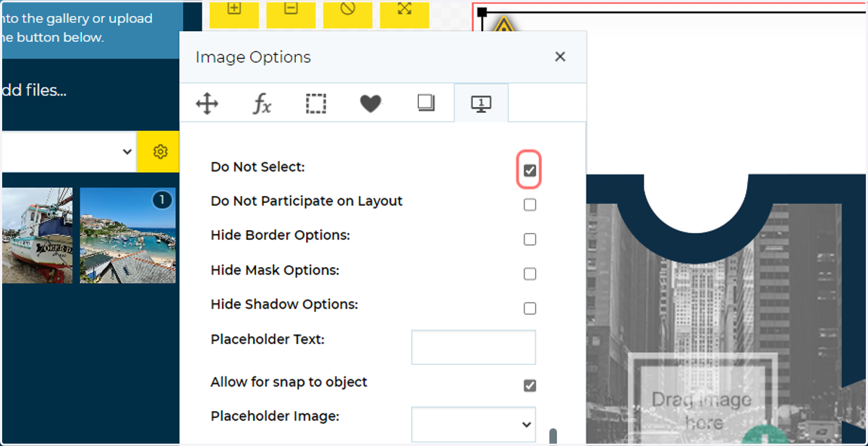Screen dimensions: 868x446
Task: Click the Do Not Select label
Action: (258, 167)
